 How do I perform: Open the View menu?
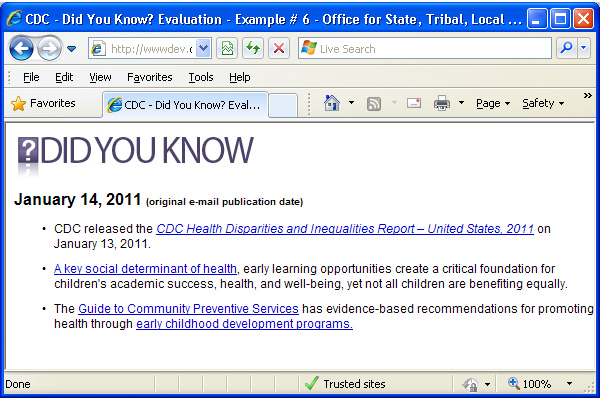100,77
